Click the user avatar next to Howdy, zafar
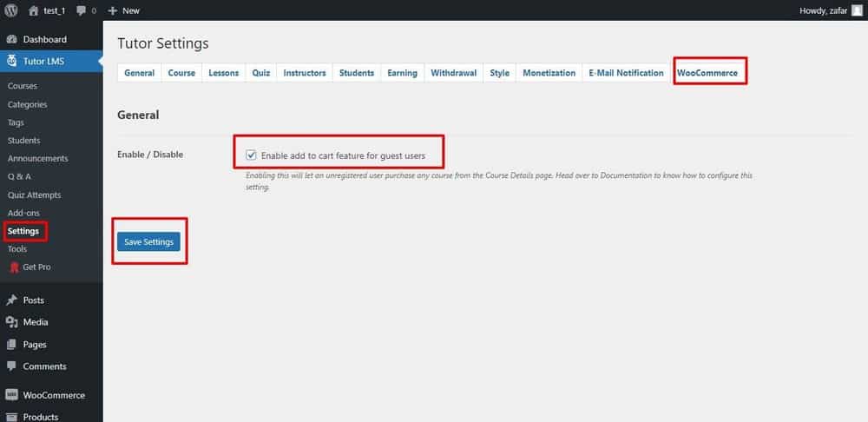Viewport: 868px width, 422px height. click(857, 10)
